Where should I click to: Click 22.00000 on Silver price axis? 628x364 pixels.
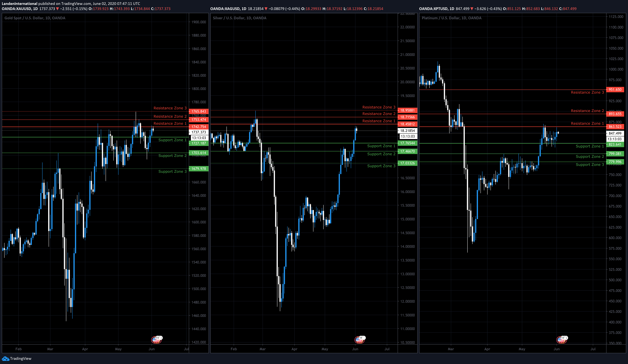tap(407, 27)
